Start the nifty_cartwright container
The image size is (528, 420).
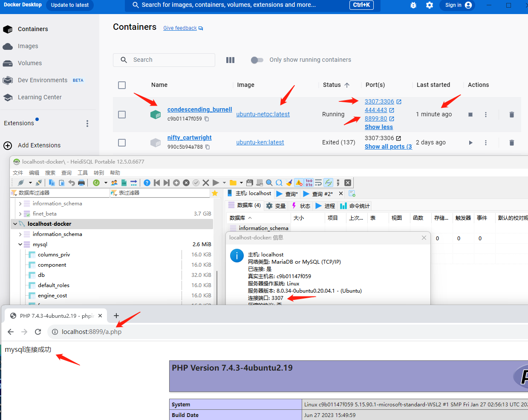click(x=470, y=143)
